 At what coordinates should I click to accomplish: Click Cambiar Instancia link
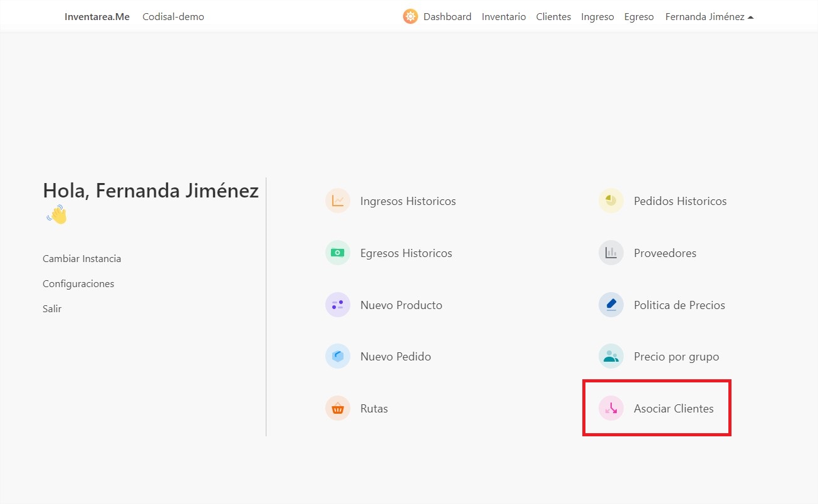coord(81,258)
